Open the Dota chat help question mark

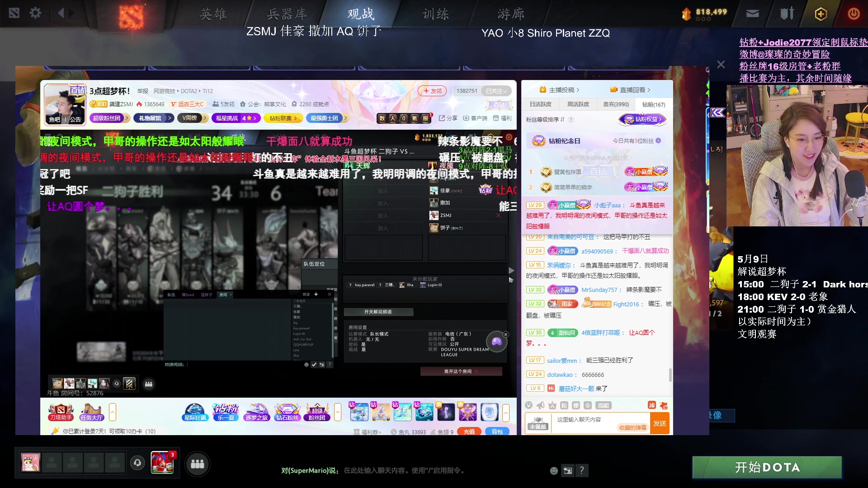click(582, 470)
